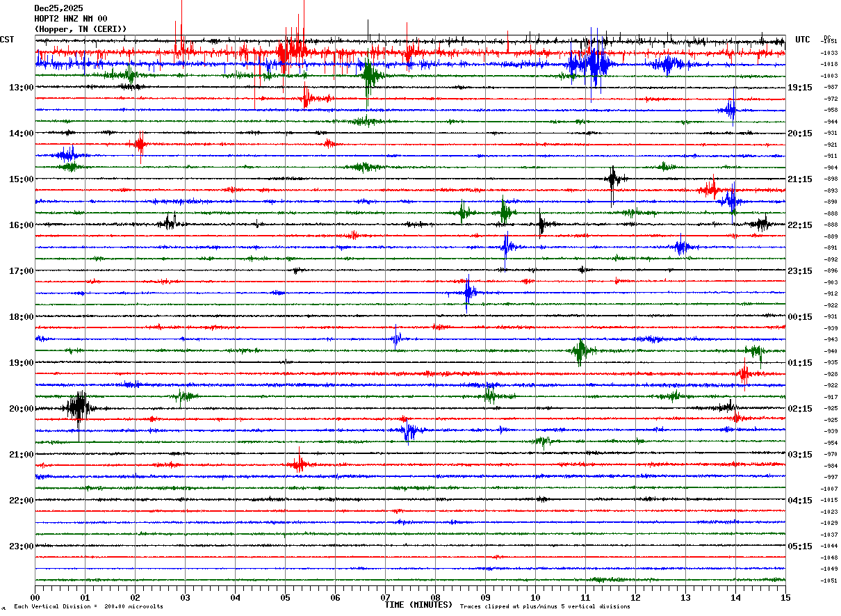Select the 16:00 CST time label
The width and height of the screenshot is (841, 616).
22,225
